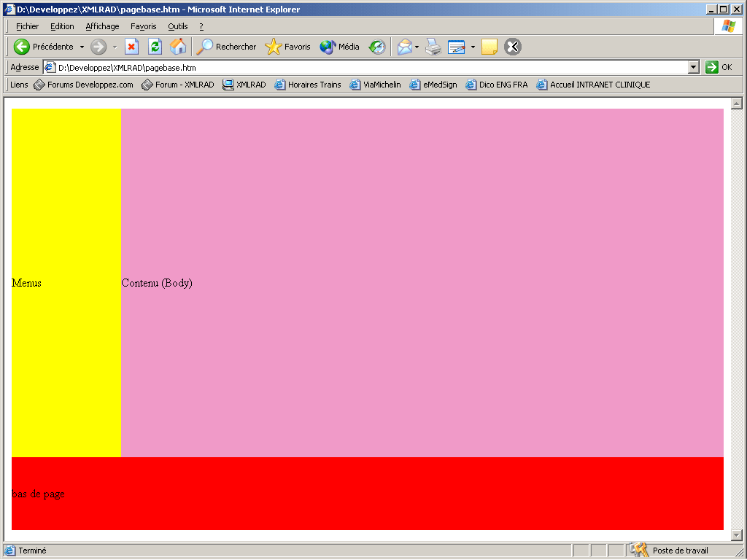Open the Forums Developpez.com link
Image resolution: width=747 pixels, height=560 pixels.
pyautogui.click(x=83, y=85)
